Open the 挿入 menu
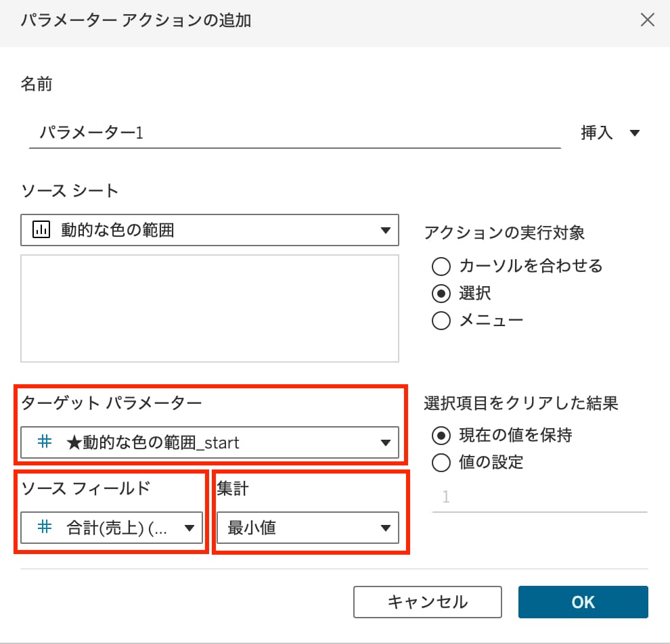Image resolution: width=670 pixels, height=644 pixels. 597,133
